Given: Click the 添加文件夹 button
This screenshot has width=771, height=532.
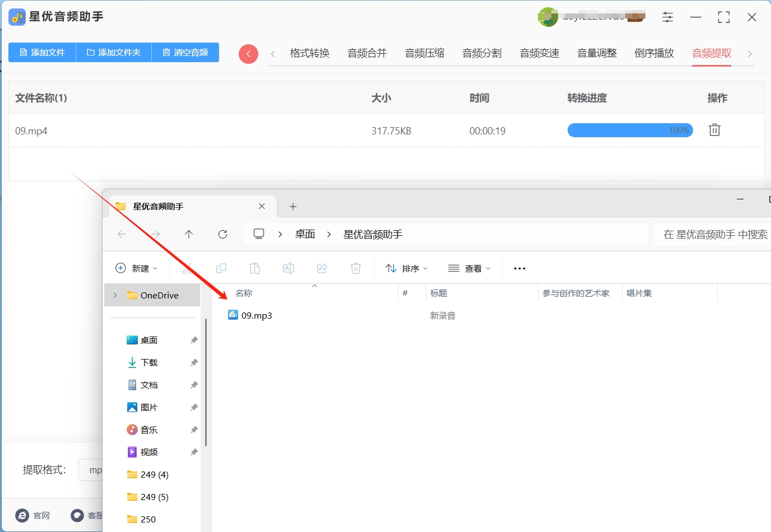Looking at the screenshot, I should pos(114,53).
